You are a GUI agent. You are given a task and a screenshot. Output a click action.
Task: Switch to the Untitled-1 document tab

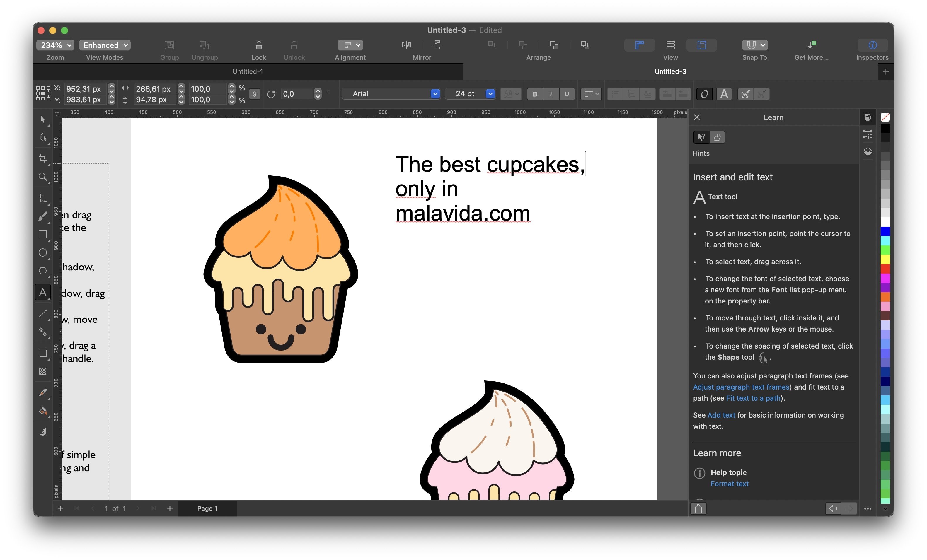248,71
